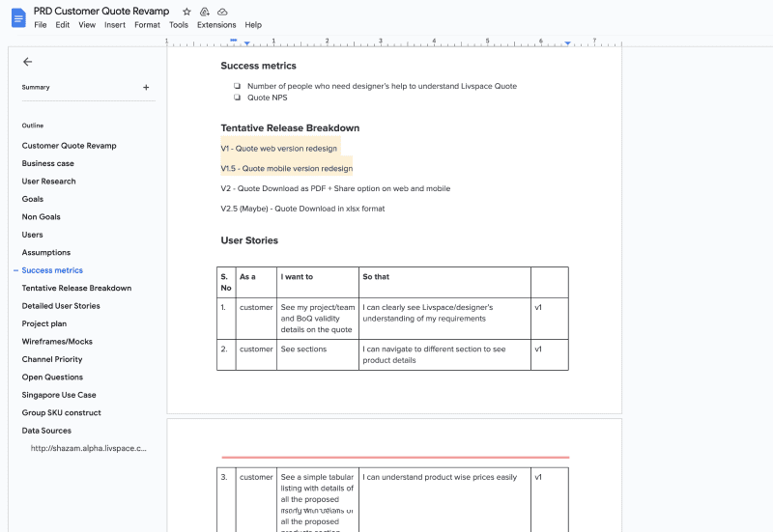Open the File menu

point(41,25)
